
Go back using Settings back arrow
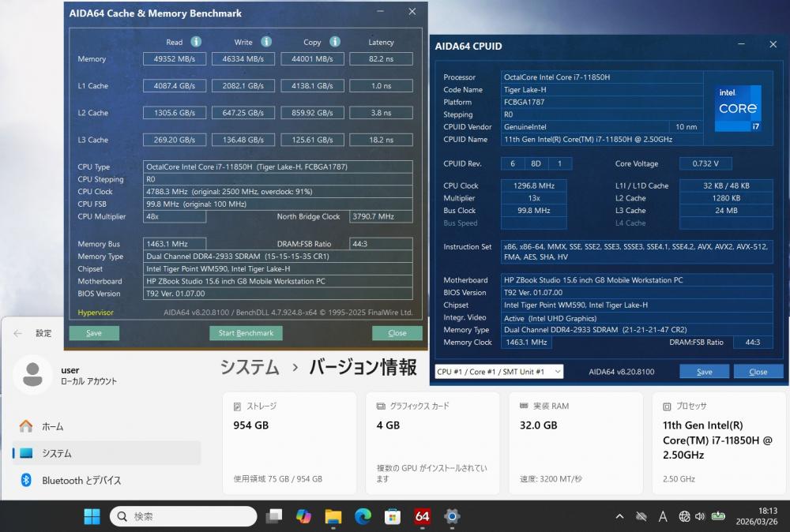tap(18, 334)
